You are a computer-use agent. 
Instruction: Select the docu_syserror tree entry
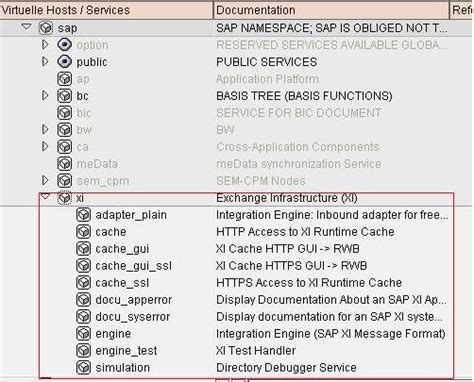click(133, 317)
